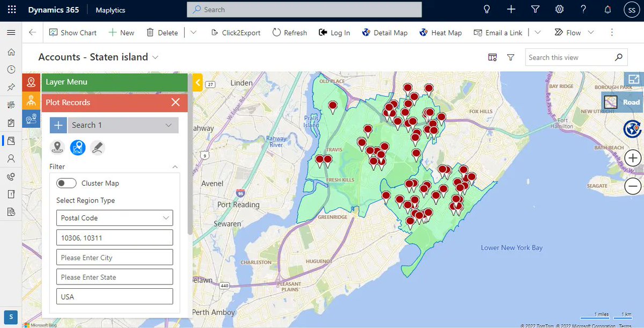Click the lightbulb assistant icon
The height and width of the screenshot is (328, 644).
pos(487,10)
